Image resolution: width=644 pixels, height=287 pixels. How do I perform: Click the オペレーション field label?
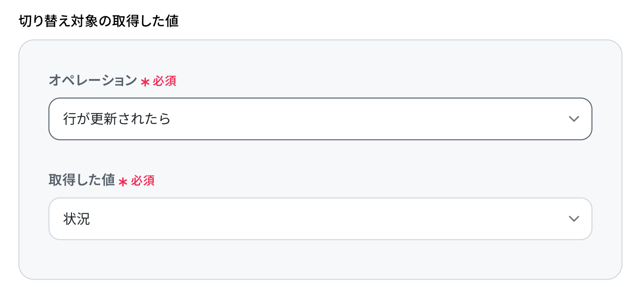pos(93,81)
